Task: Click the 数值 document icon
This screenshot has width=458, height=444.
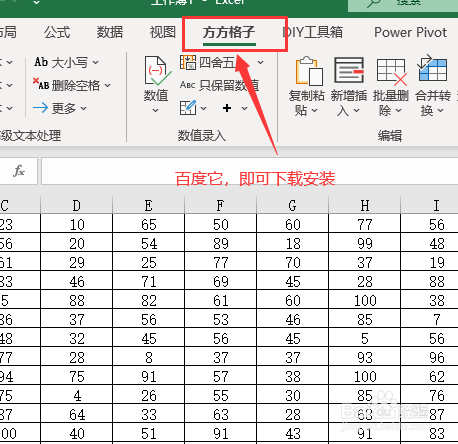Action: click(x=157, y=71)
